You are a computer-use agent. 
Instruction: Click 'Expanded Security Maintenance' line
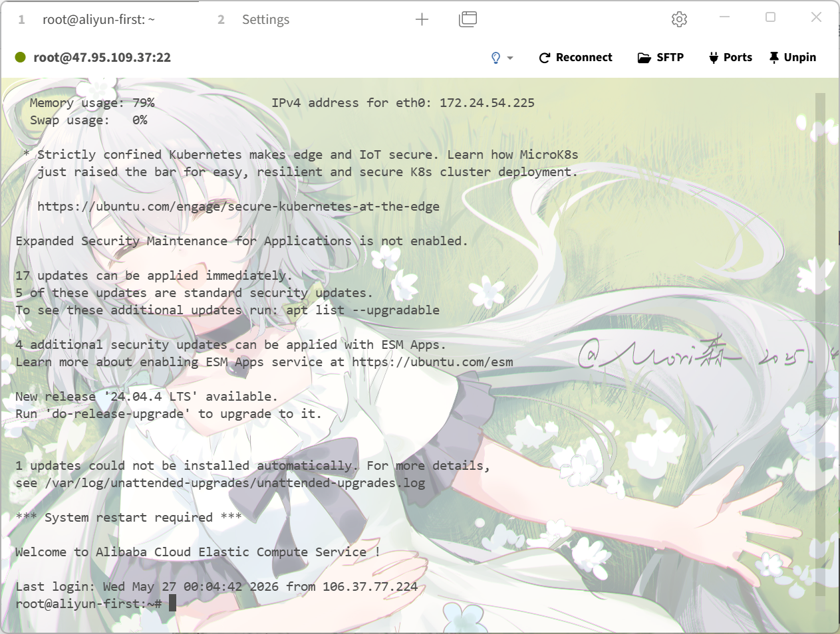pyautogui.click(x=241, y=241)
